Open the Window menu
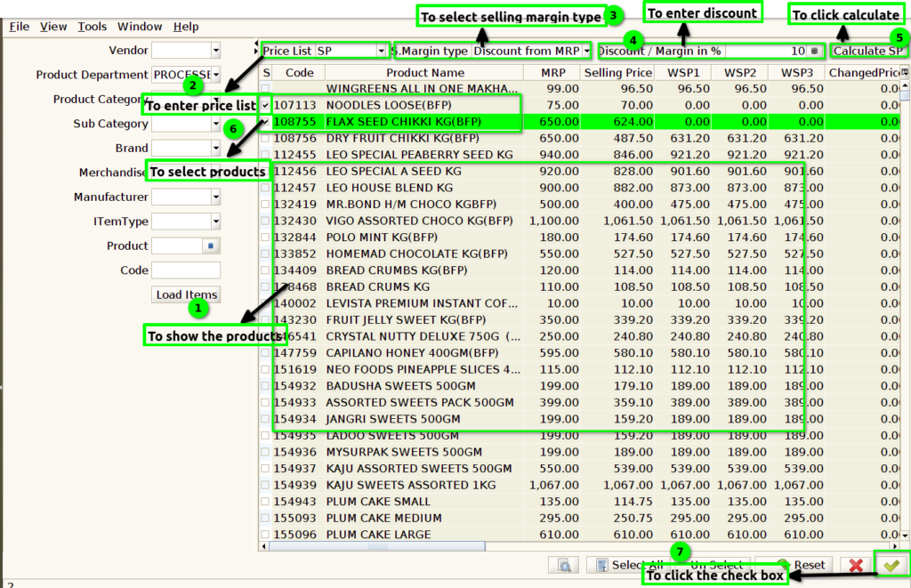 [140, 27]
